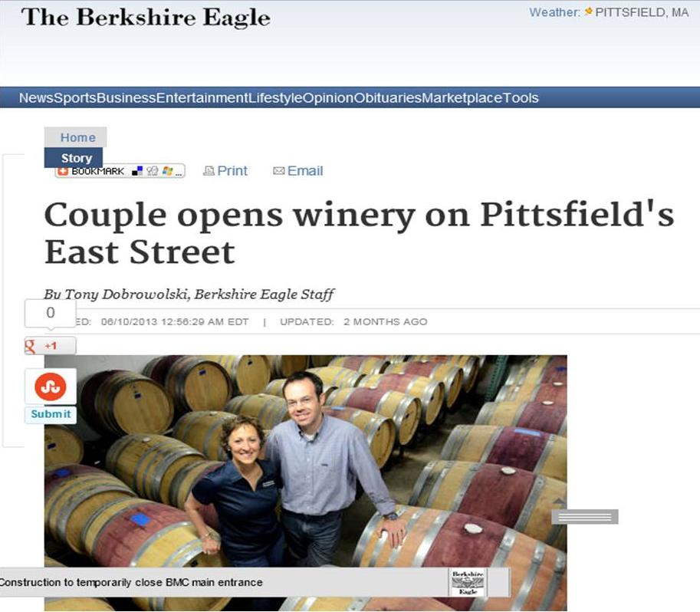Click the Delicious bookmark icon
The width and height of the screenshot is (700, 612).
[137, 171]
